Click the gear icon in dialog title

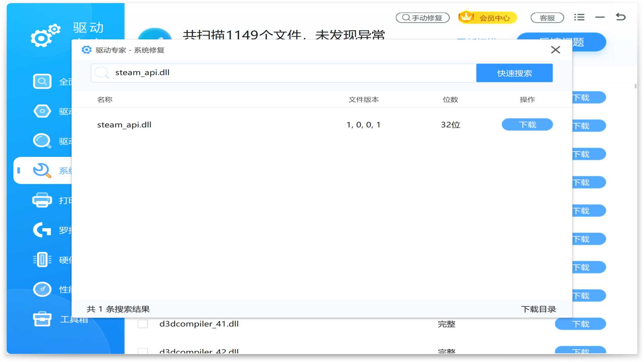coord(87,50)
